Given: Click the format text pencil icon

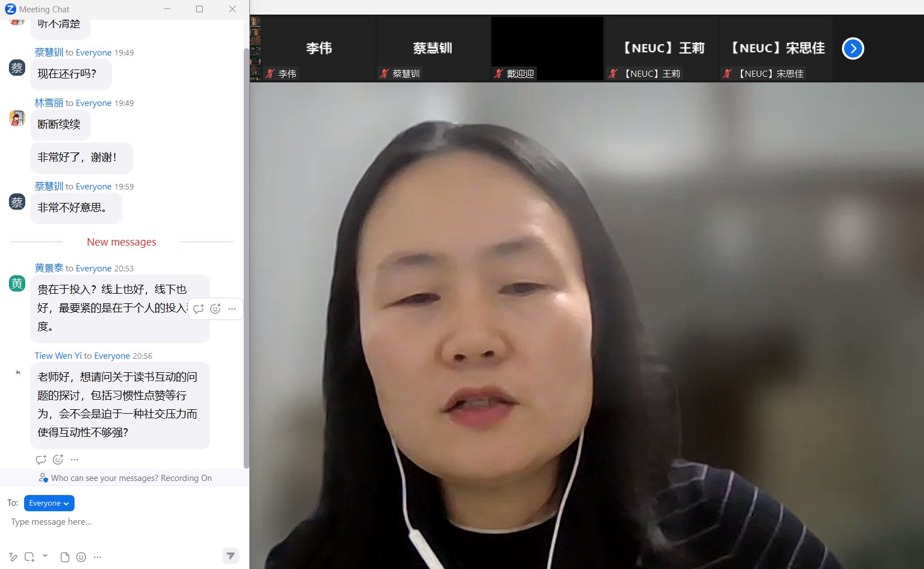Looking at the screenshot, I should 13,557.
